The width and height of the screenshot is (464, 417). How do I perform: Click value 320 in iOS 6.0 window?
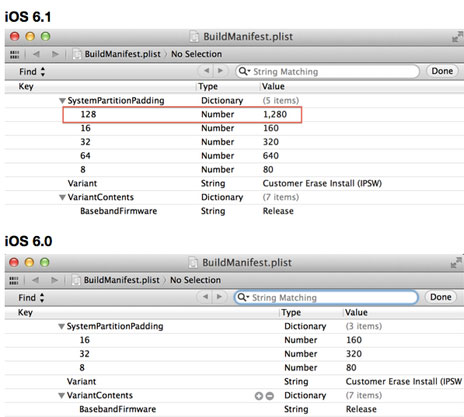click(x=354, y=354)
